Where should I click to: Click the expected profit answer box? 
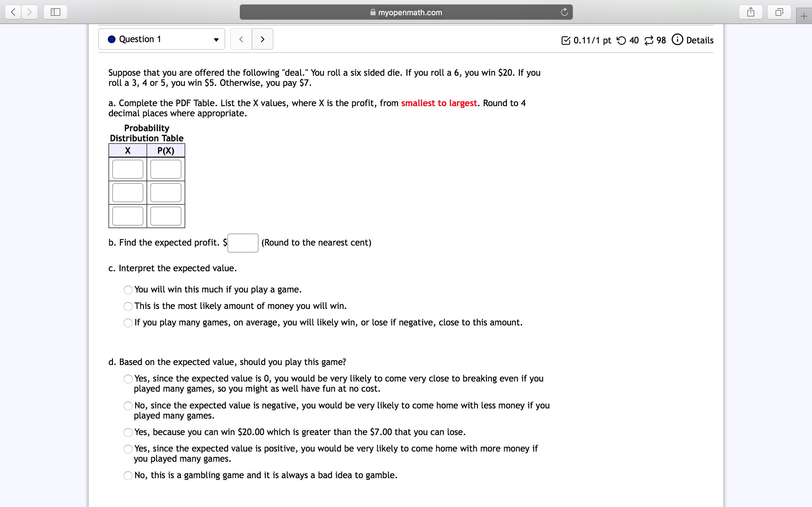[x=242, y=242]
